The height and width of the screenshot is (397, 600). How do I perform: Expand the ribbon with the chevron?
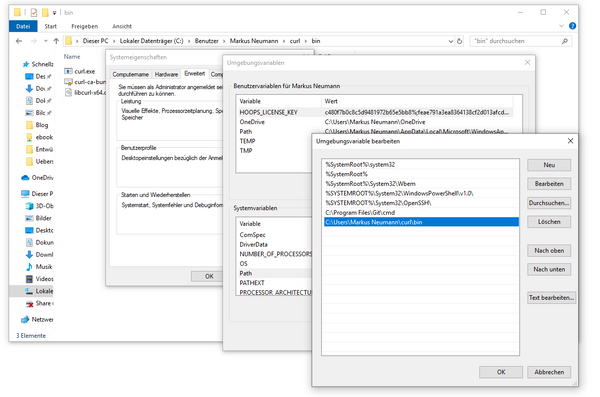[x=561, y=26]
